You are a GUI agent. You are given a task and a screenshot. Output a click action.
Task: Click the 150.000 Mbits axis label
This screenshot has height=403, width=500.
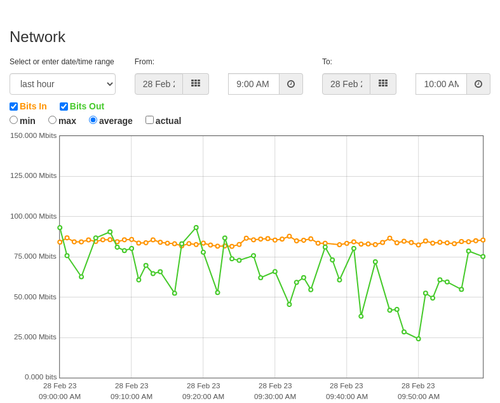point(33,135)
